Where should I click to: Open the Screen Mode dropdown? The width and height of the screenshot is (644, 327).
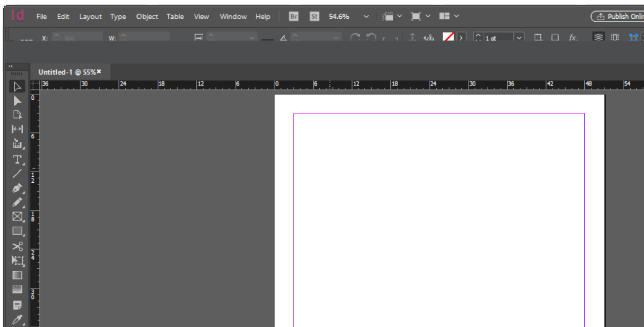[x=427, y=16]
